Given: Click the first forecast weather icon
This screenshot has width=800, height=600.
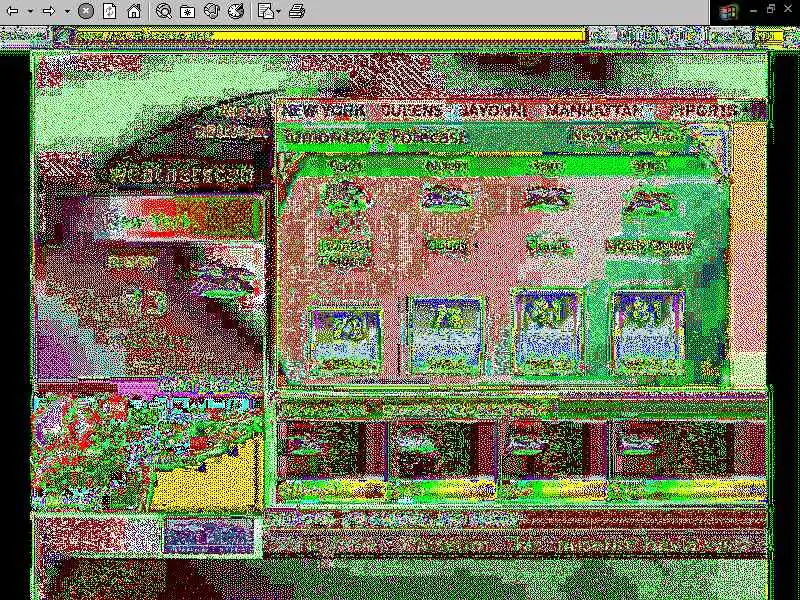Looking at the screenshot, I should [346, 199].
